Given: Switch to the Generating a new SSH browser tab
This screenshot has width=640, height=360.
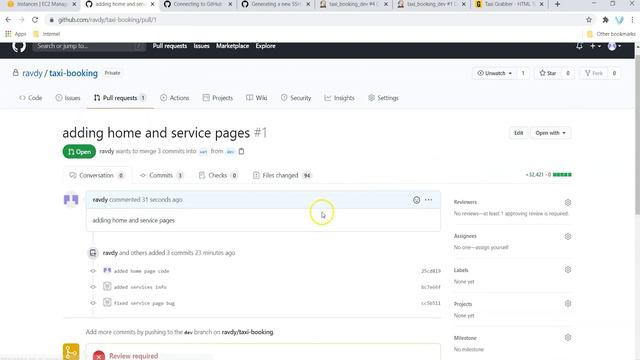Looking at the screenshot, I should click(276, 4).
